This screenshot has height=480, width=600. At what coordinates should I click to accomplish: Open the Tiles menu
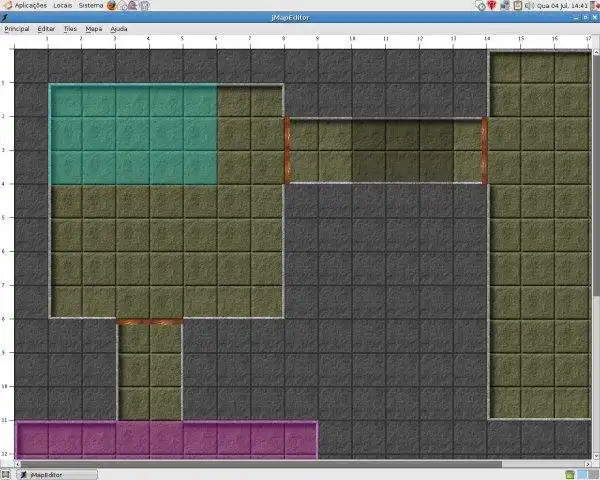tap(70, 29)
